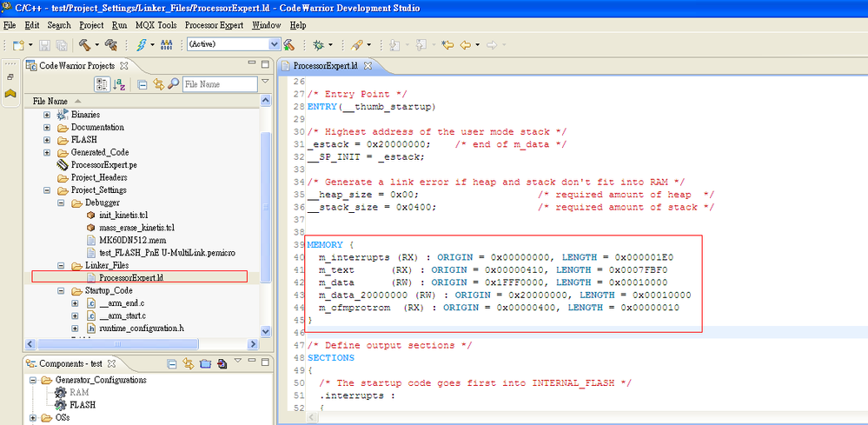Image resolution: width=868 pixels, height=425 pixels.
Task: Open the Processor Expert menu
Action: coord(215,25)
